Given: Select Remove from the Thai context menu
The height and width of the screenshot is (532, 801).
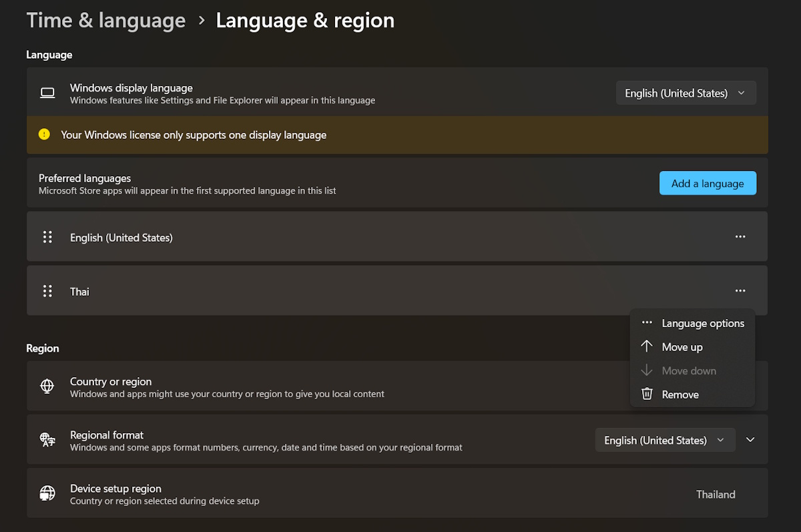Looking at the screenshot, I should 680,394.
